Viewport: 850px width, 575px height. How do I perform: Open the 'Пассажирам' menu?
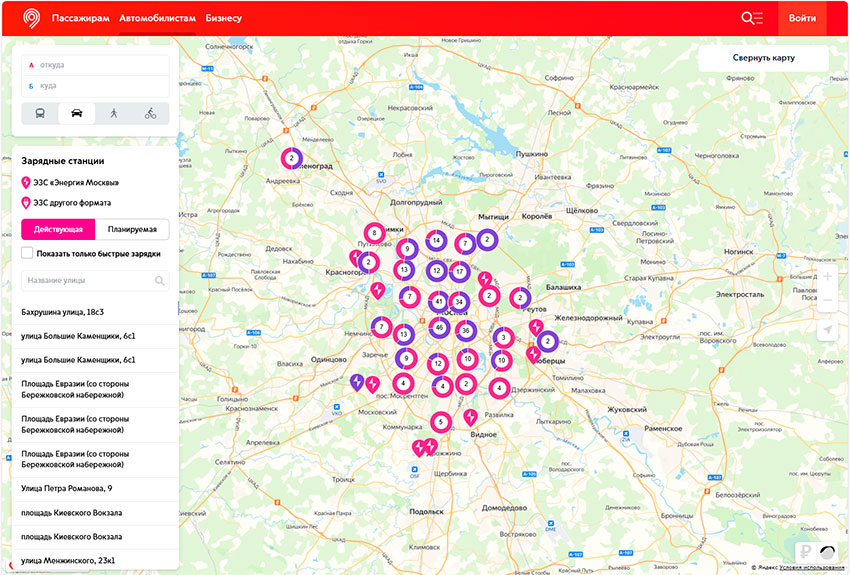pos(80,18)
